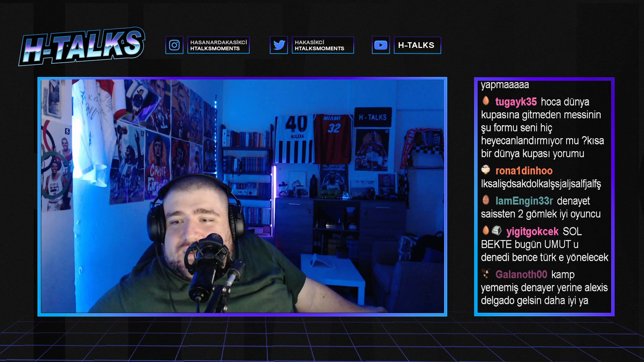Click username Galanoth00 in chat
644x362 pixels.
click(521, 275)
